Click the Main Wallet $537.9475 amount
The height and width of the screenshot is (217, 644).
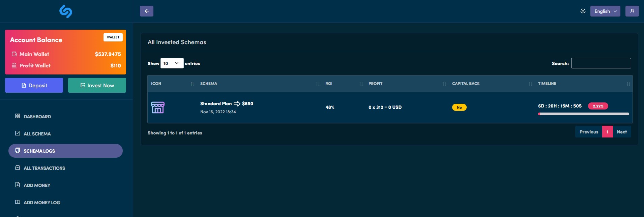click(x=108, y=54)
